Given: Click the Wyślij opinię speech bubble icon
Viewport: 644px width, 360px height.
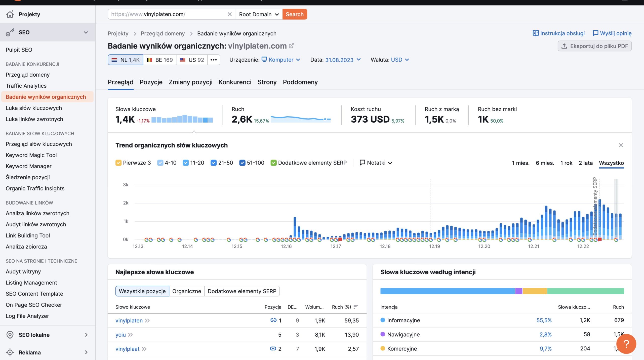Looking at the screenshot, I should pos(595,33).
